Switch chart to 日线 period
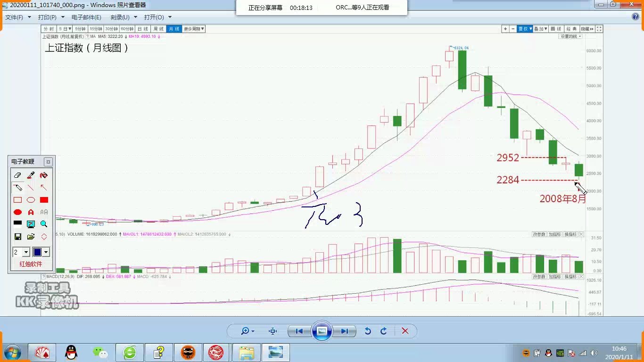 (142, 29)
